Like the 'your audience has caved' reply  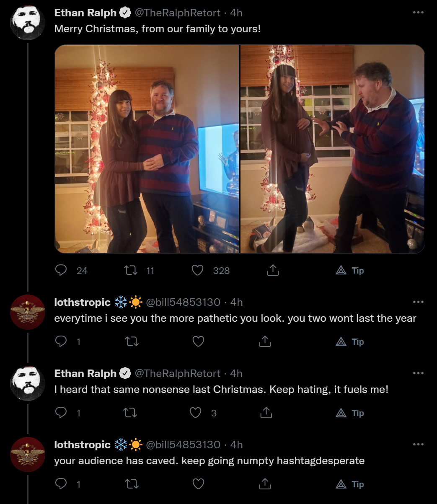198,484
